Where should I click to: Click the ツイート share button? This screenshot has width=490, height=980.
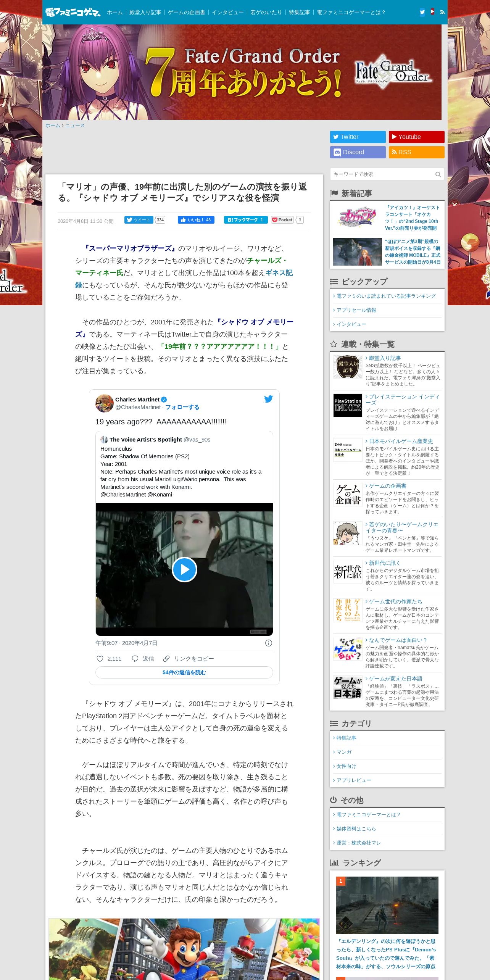point(139,220)
